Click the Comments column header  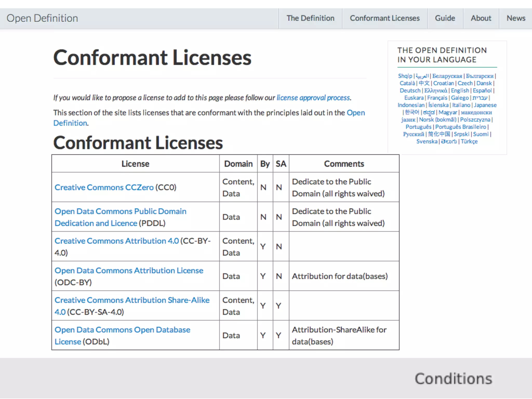(x=344, y=164)
